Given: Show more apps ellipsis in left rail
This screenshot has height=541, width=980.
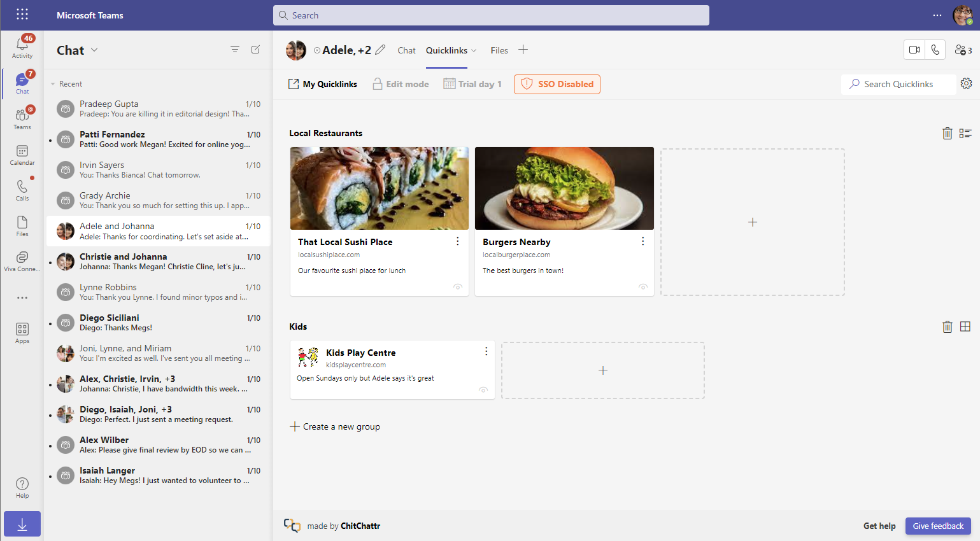Looking at the screenshot, I should (x=22, y=298).
